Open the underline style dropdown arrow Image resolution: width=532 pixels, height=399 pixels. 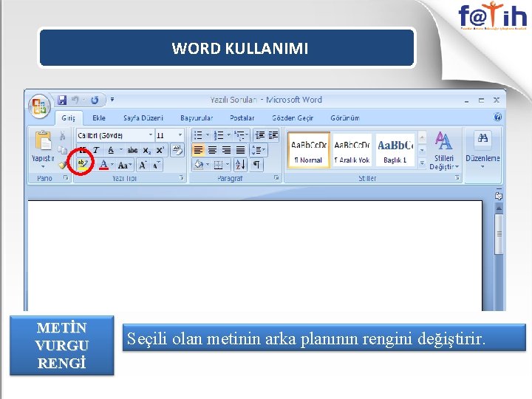point(120,150)
